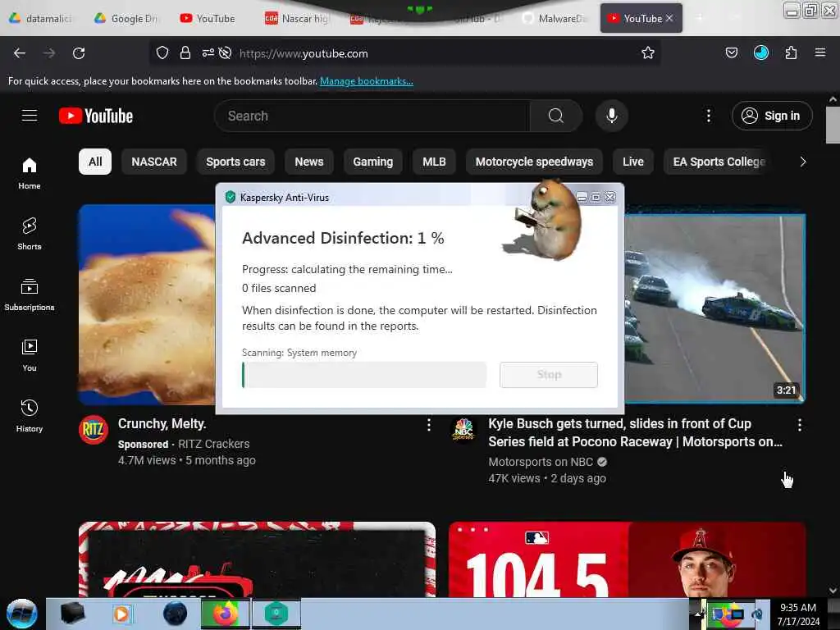
Task: Open the Extensions puzzle icon
Action: pos(791,53)
